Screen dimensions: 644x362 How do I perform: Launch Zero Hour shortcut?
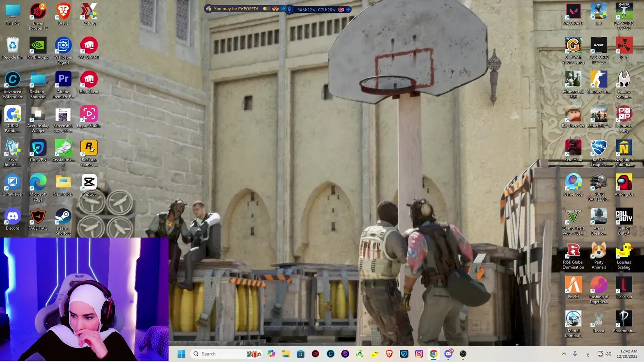click(x=573, y=151)
